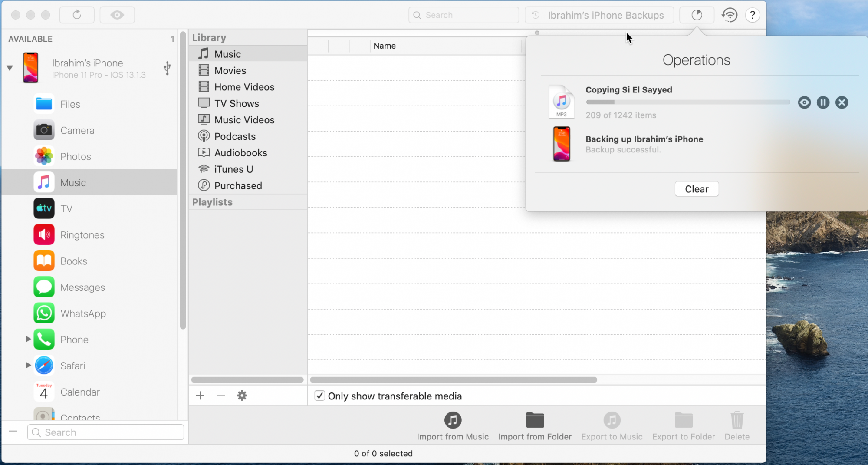Click the sidebar vertical scrollbar
868x465 pixels.
[x=183, y=180]
